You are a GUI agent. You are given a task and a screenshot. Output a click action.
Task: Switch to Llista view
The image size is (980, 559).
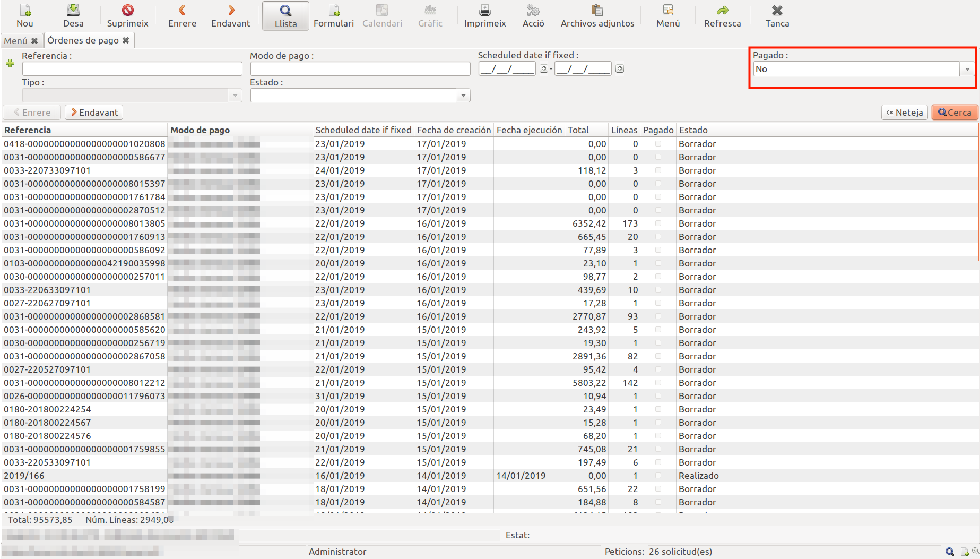coord(285,16)
